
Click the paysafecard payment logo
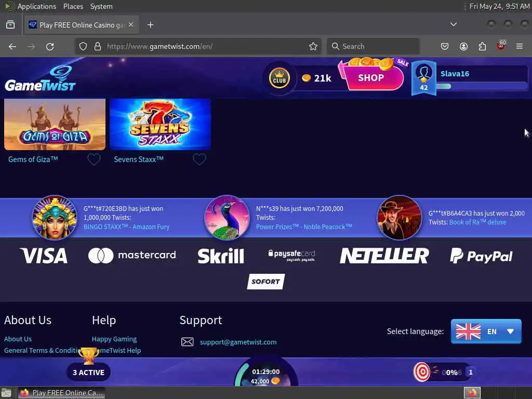click(x=292, y=256)
